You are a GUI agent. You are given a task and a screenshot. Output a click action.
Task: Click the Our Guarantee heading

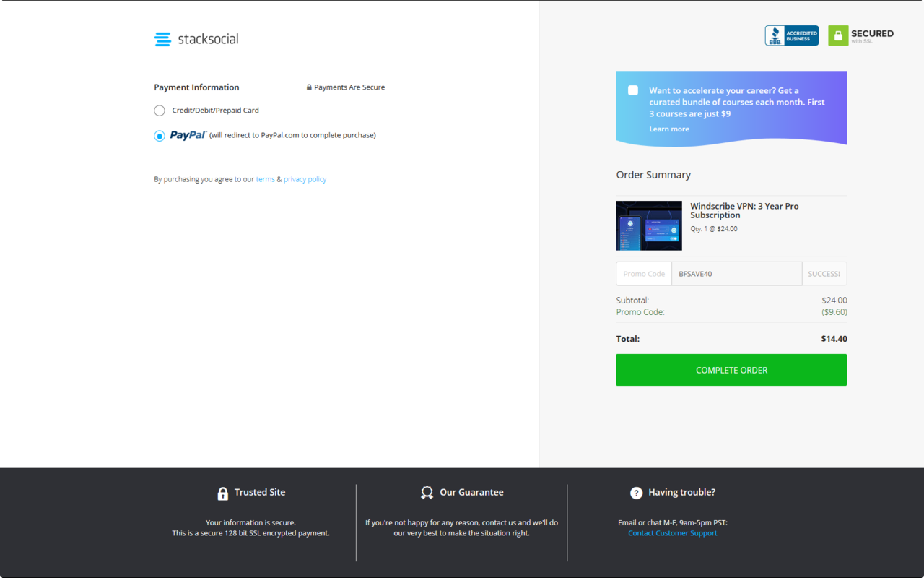point(471,492)
